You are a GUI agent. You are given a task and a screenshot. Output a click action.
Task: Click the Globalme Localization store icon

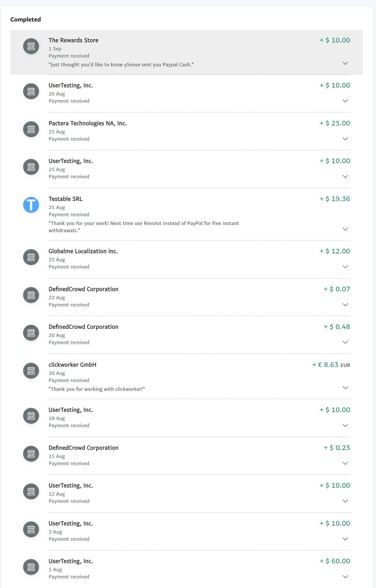31,257
